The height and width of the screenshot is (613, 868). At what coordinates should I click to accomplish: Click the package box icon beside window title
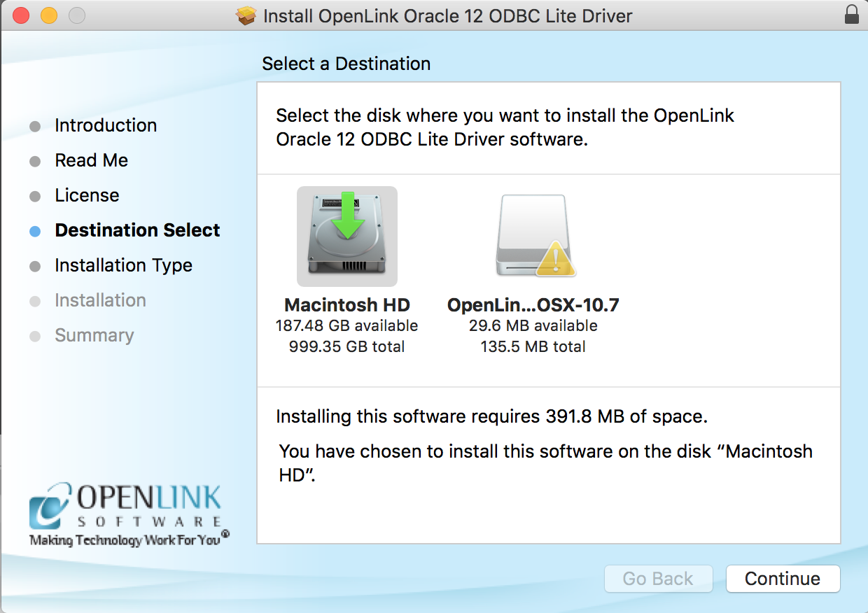[x=247, y=16]
